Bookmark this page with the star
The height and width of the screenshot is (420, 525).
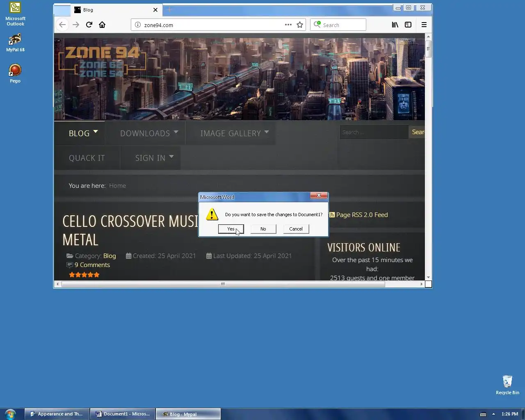pos(300,25)
